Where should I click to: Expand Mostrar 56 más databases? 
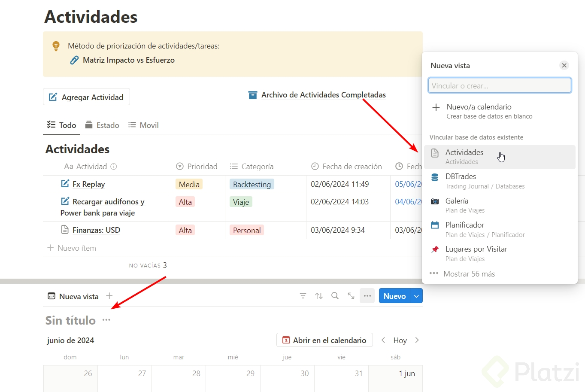pos(469,274)
